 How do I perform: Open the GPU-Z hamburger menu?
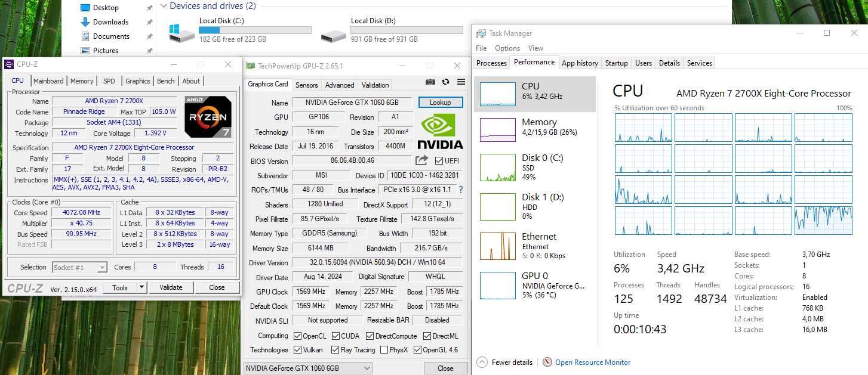click(x=461, y=82)
